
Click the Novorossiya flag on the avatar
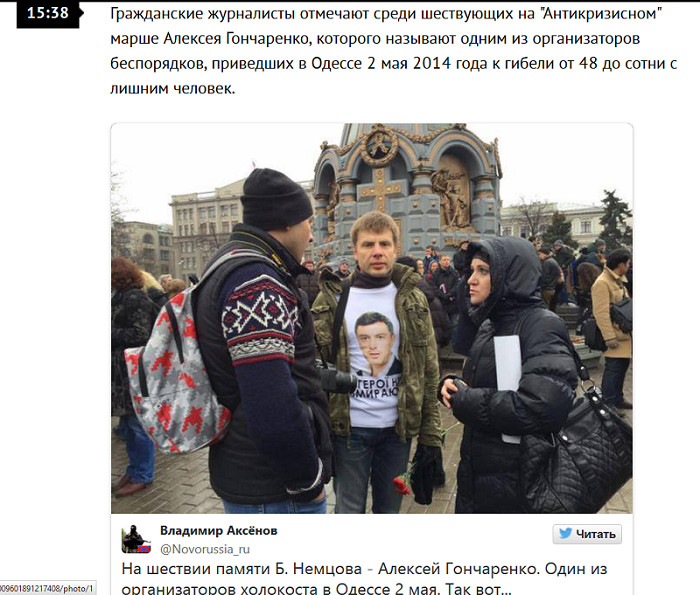143,549
